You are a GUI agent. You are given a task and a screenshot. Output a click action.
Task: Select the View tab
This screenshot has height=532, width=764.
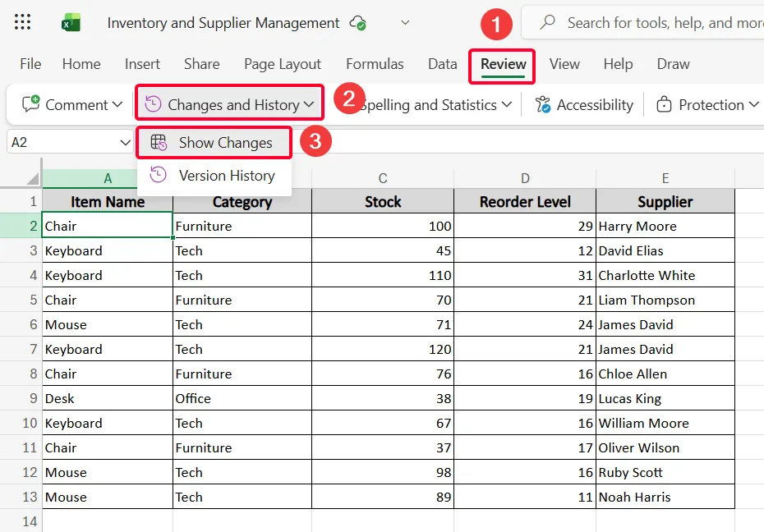[564, 64]
